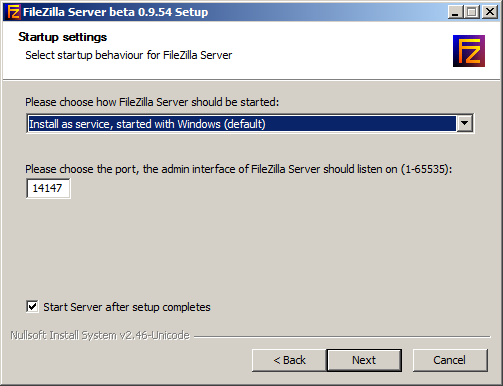The height and width of the screenshot is (386, 503).
Task: Click the 'Start Server after setup completes' label
Action: pyautogui.click(x=127, y=307)
